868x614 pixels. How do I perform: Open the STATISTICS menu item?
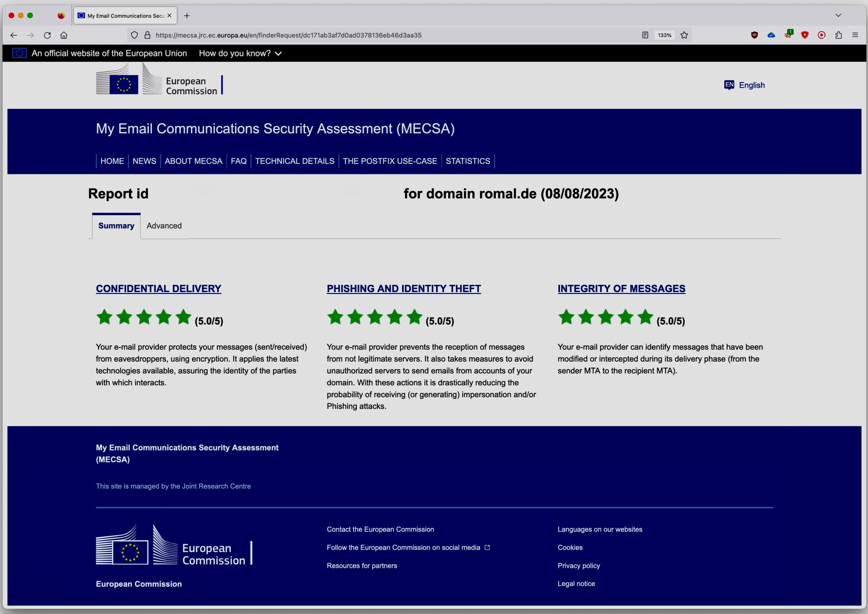click(x=468, y=161)
